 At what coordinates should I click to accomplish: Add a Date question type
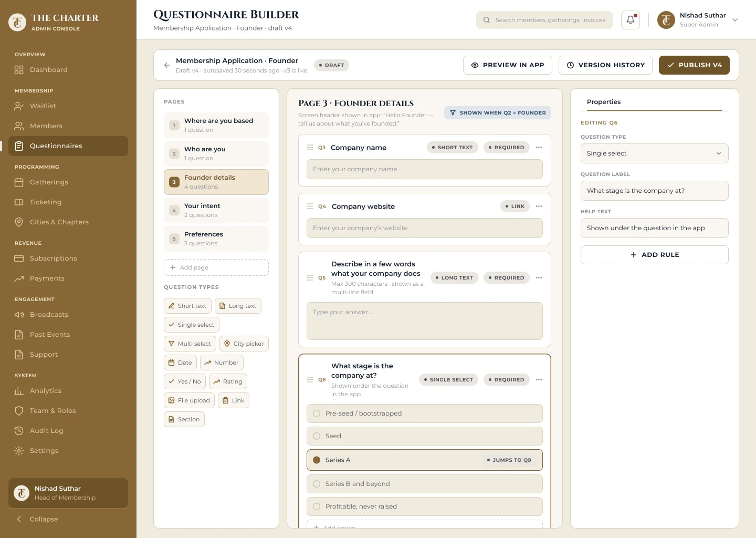(x=180, y=363)
